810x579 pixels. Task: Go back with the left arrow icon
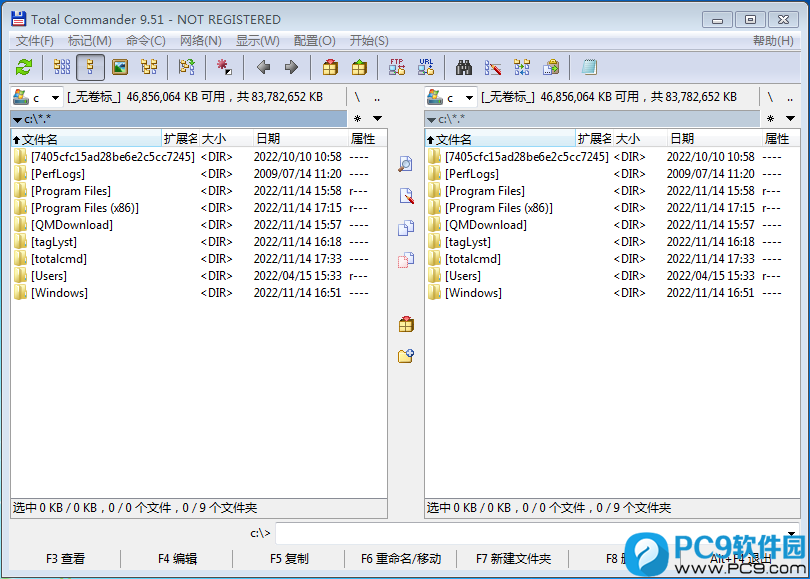pyautogui.click(x=263, y=67)
